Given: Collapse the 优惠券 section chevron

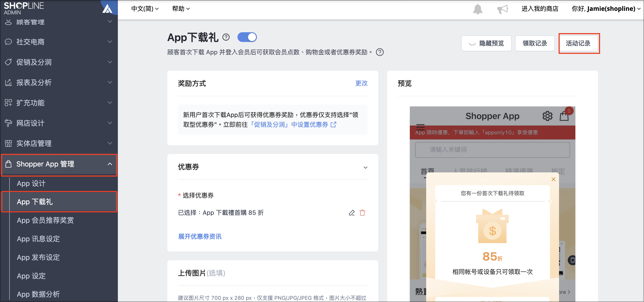Looking at the screenshot, I should (x=365, y=168).
